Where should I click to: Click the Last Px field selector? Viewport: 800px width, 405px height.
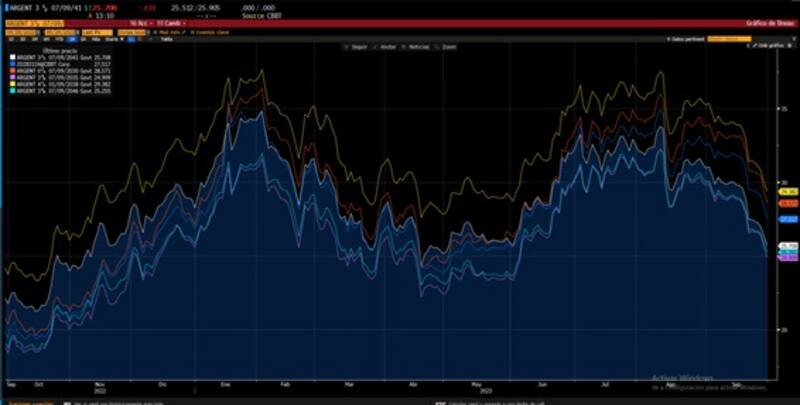[x=95, y=32]
